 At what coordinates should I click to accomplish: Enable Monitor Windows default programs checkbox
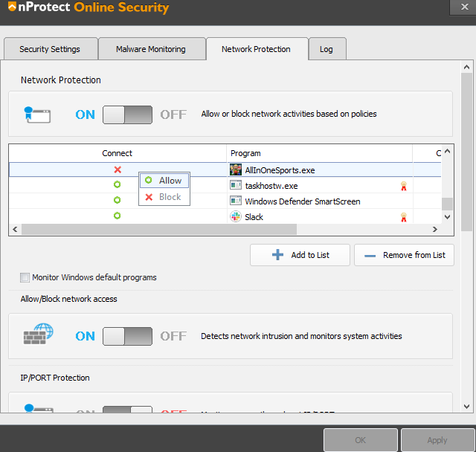pyautogui.click(x=25, y=278)
